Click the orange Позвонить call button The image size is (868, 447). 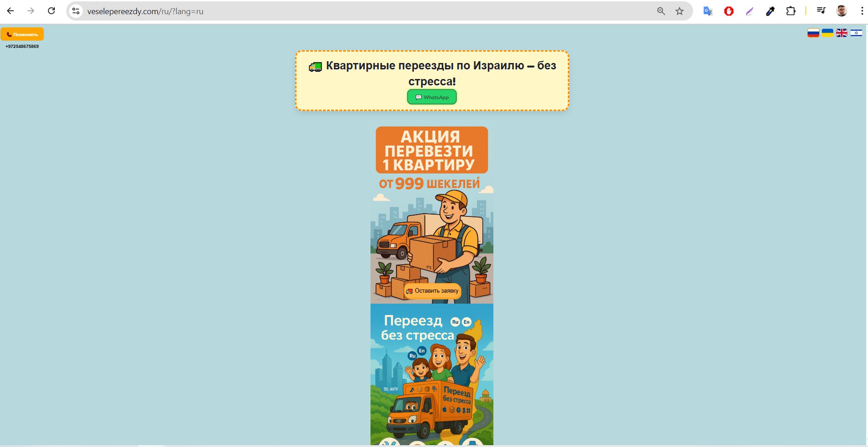click(x=22, y=34)
